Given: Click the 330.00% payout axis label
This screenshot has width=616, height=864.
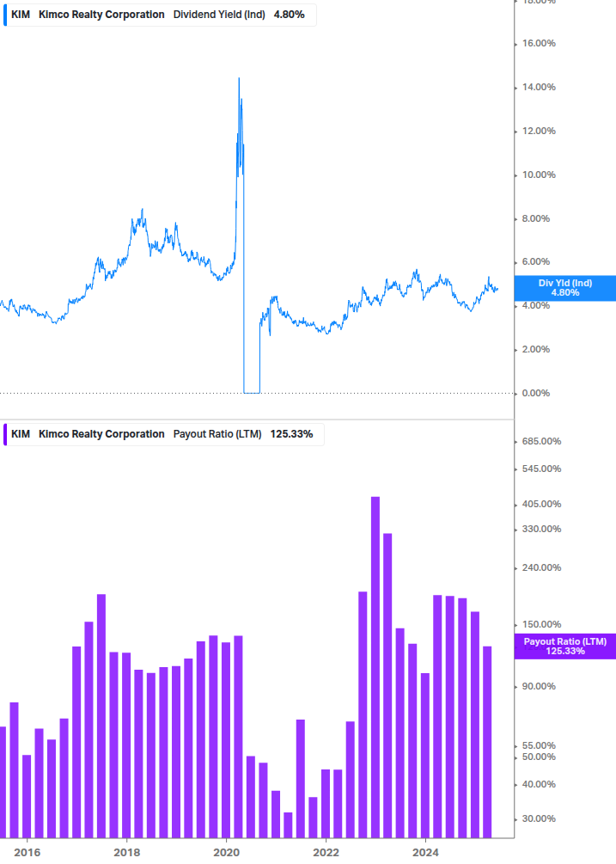Looking at the screenshot, I should tap(541, 529).
